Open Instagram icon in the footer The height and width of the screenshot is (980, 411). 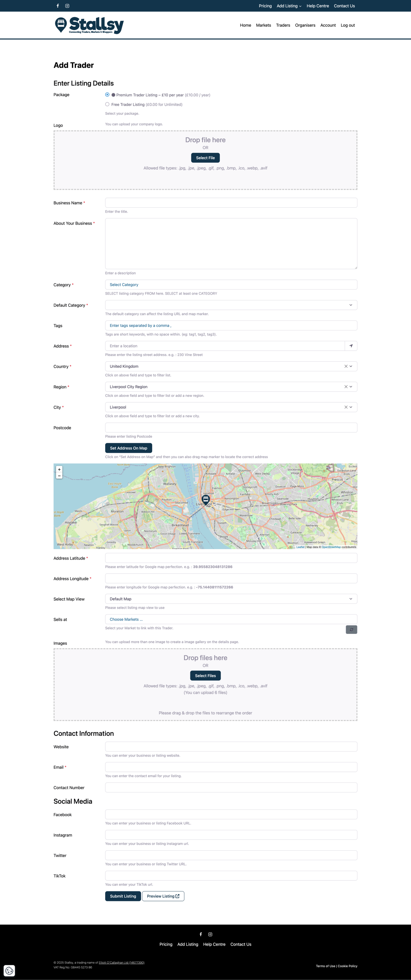[210, 934]
